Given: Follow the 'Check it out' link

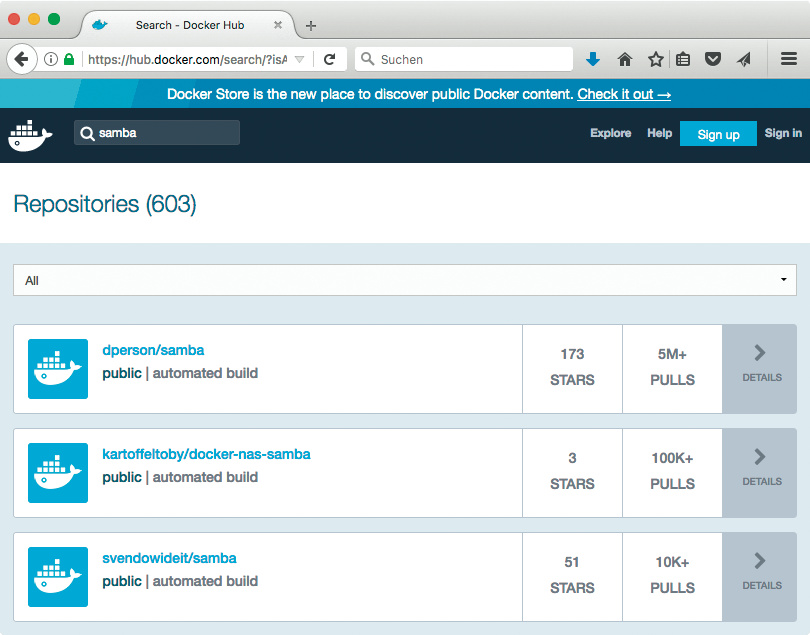Looking at the screenshot, I should tap(624, 94).
